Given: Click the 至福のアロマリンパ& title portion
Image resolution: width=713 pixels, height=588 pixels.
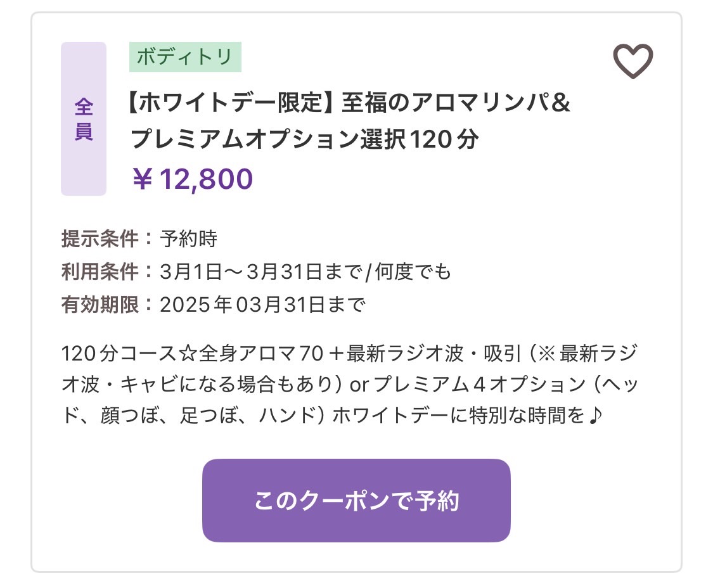Looking at the screenshot, I should (x=456, y=102).
